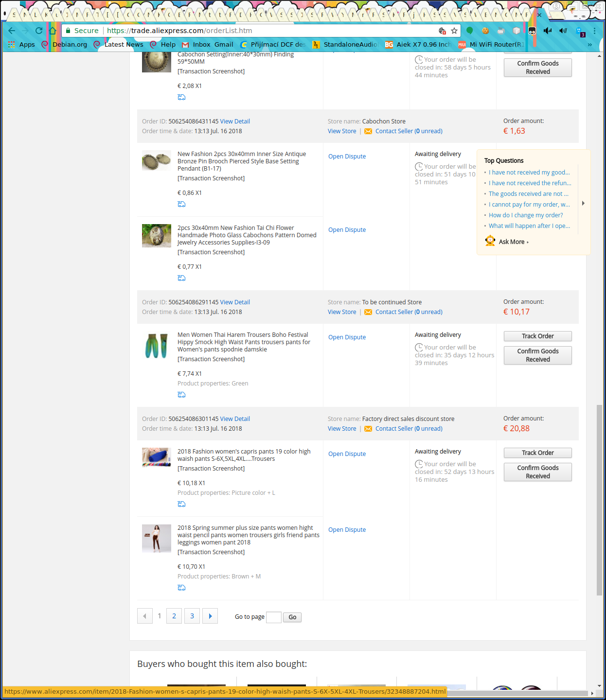View Detail for order 506254086291145

click(x=235, y=302)
